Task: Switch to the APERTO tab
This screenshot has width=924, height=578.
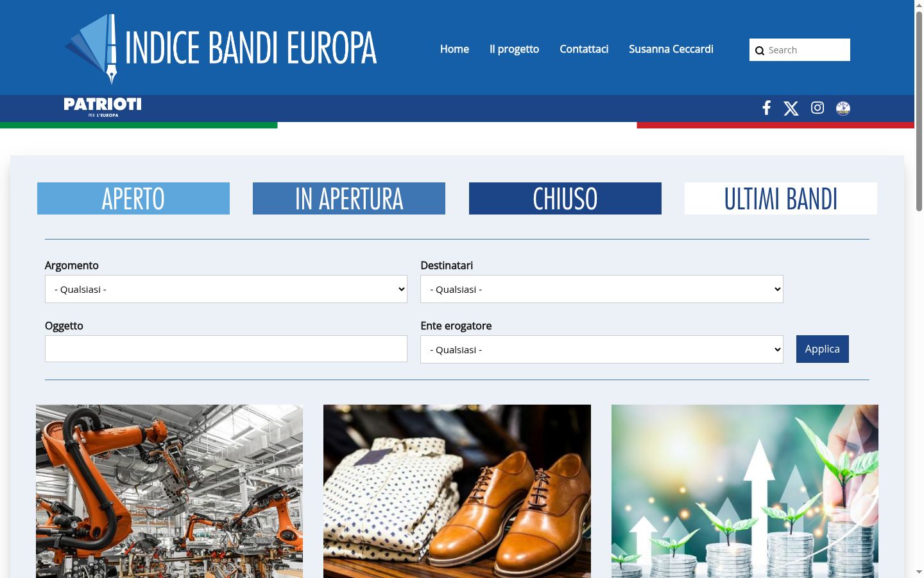Action: coord(133,198)
